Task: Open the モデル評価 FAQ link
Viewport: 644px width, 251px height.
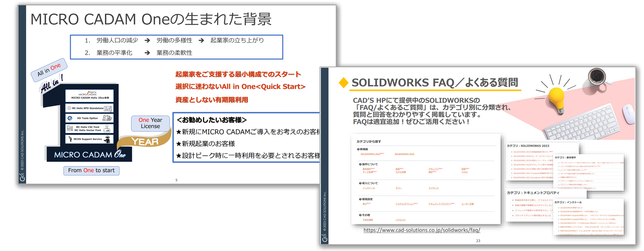Action: (401, 172)
